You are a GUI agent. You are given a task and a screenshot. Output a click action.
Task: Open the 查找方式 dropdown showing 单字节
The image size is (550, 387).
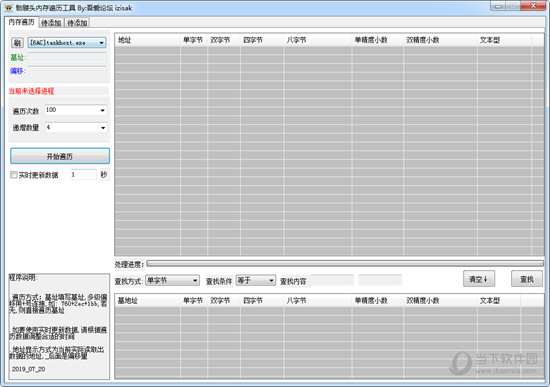[173, 280]
